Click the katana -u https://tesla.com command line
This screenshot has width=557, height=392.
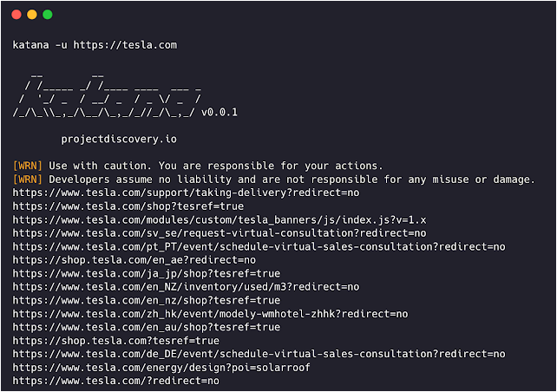click(95, 45)
